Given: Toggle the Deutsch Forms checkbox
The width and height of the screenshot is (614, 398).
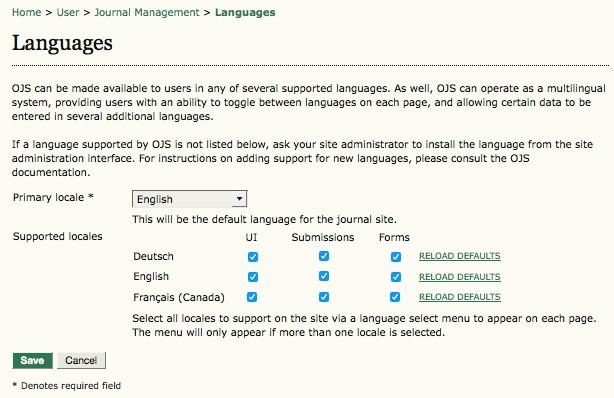Looking at the screenshot, I should (395, 257).
